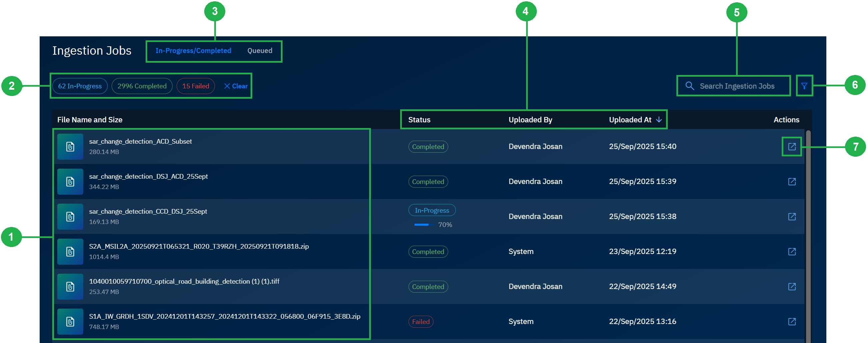Image resolution: width=868 pixels, height=343 pixels.
Task: Toggle the 15 Failed filter chip
Action: [196, 86]
